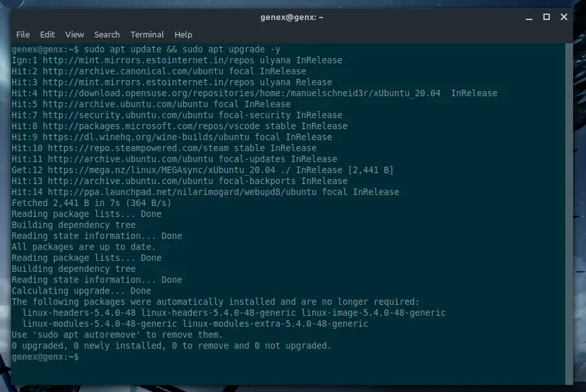Open the Search menu
Screen dimensions: 586x392
[x=107, y=34]
